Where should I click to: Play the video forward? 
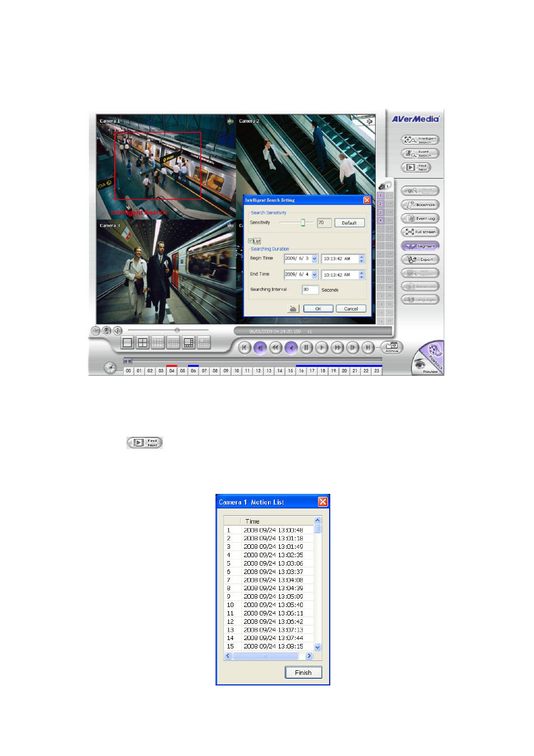coord(322,348)
